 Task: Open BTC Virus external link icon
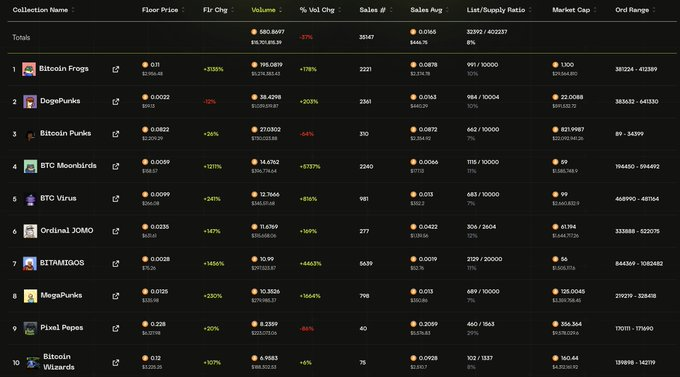116,199
